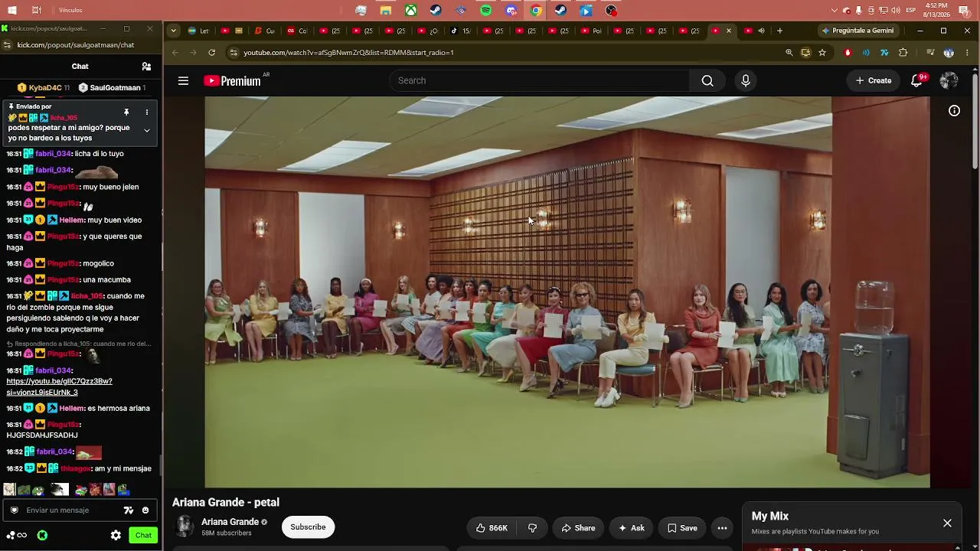Click the YouTube search field
980x551 pixels.
[540, 80]
